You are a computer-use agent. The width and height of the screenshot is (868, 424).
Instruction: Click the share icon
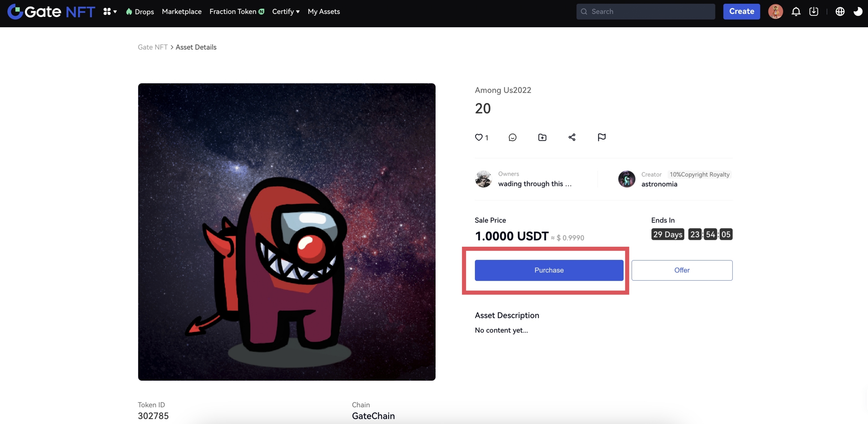tap(572, 137)
